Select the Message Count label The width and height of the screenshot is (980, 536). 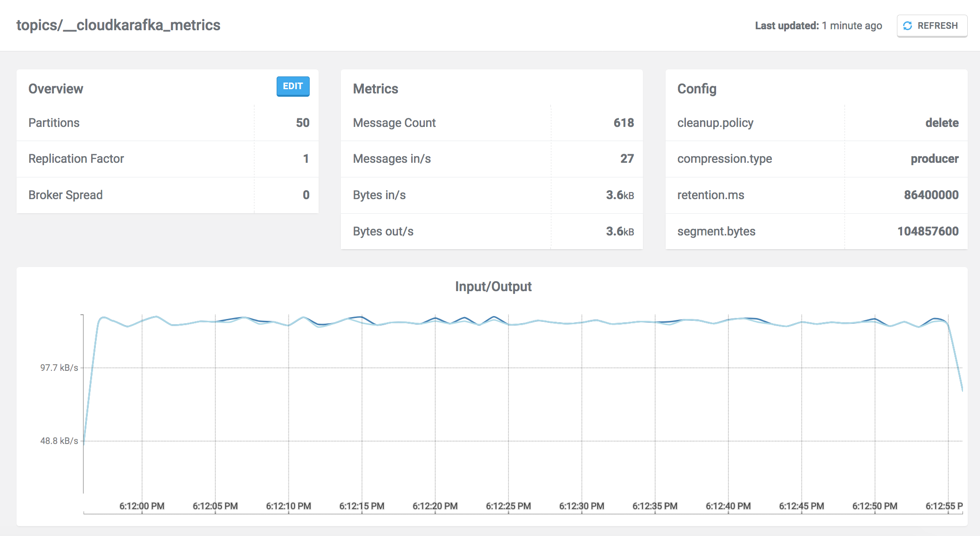point(394,123)
